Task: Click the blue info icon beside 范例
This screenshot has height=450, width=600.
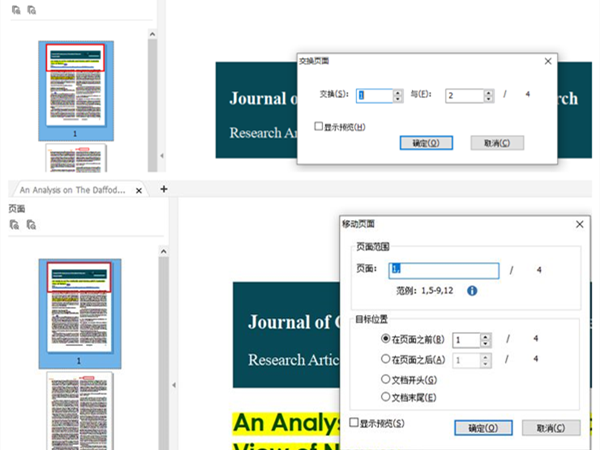Action: tap(472, 290)
